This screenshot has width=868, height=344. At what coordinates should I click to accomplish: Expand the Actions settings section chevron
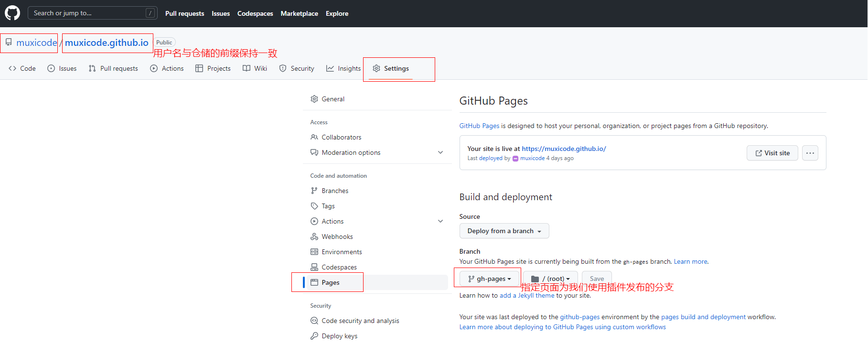(440, 221)
